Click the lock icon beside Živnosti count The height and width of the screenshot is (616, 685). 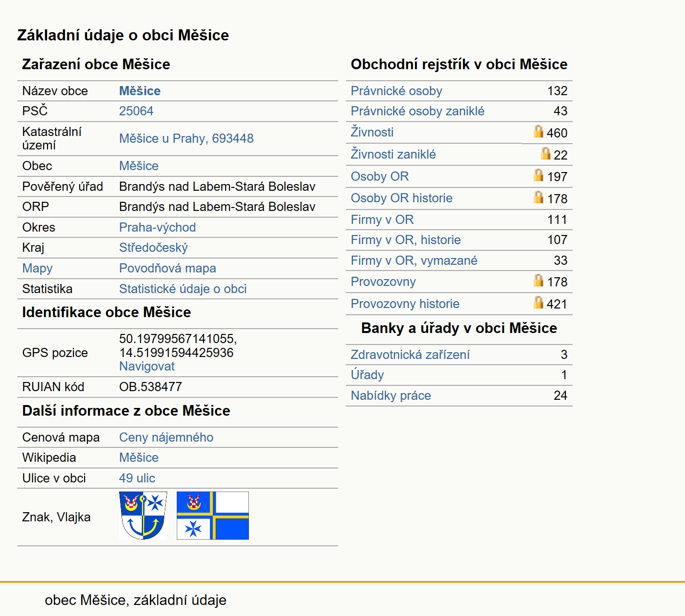(538, 131)
